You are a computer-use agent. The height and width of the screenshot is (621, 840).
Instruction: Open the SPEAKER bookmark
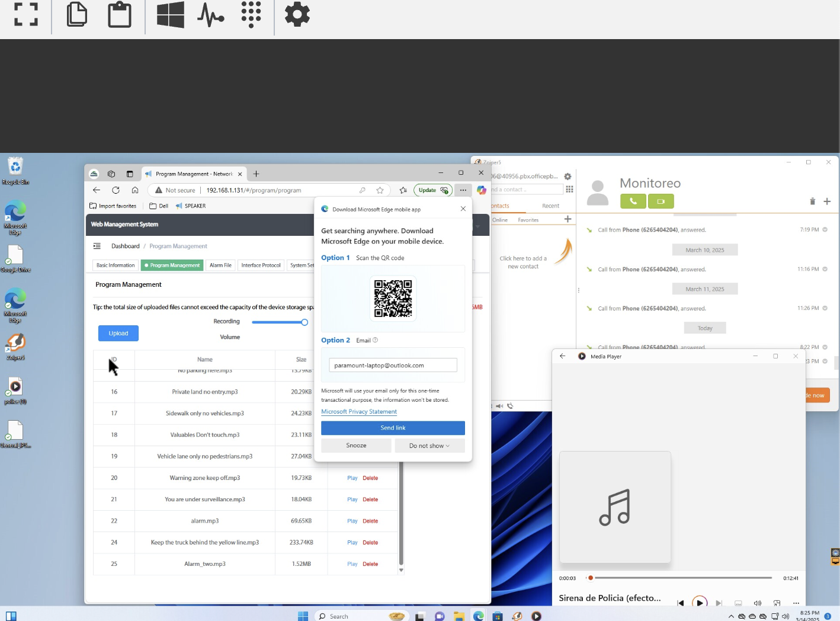coord(191,206)
